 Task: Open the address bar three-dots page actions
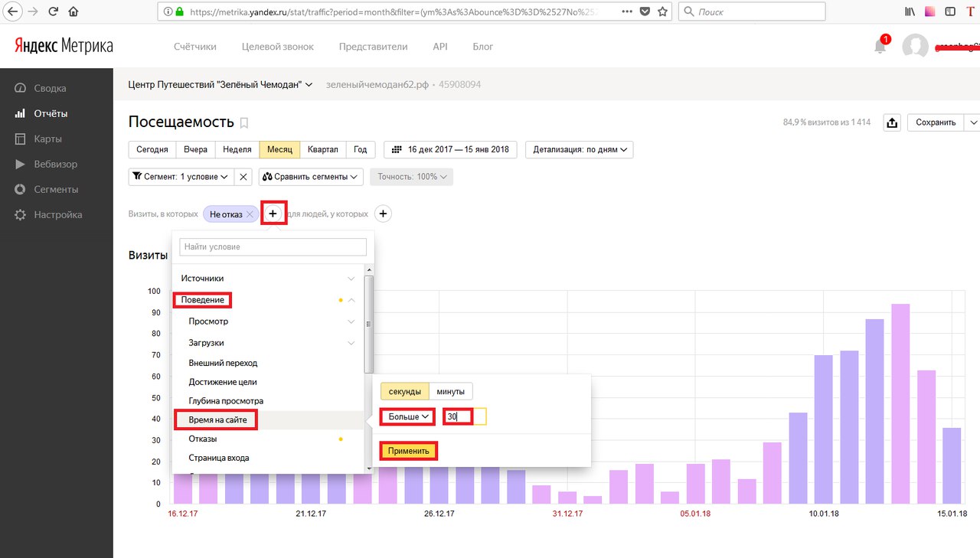pyautogui.click(x=626, y=11)
